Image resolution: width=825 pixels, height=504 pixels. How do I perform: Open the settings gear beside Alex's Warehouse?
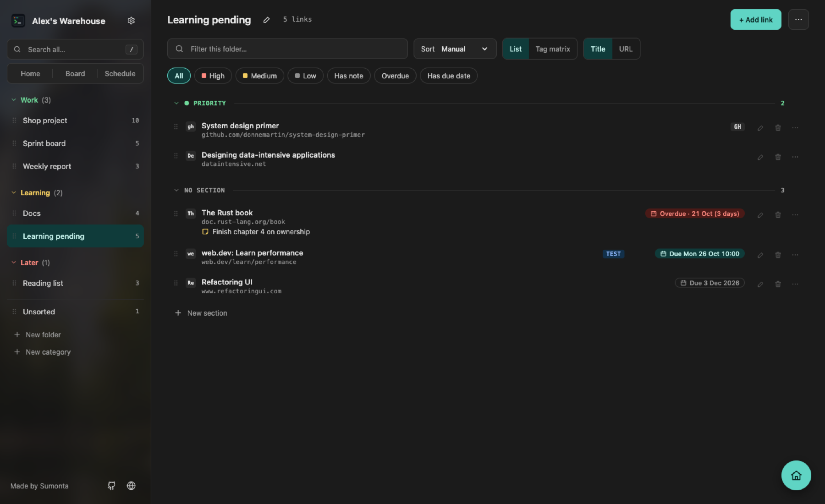click(x=131, y=21)
